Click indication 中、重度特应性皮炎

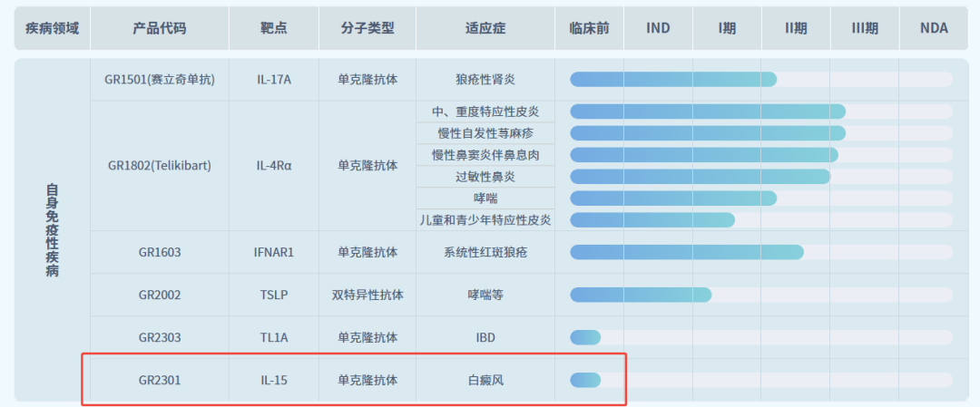click(x=485, y=111)
